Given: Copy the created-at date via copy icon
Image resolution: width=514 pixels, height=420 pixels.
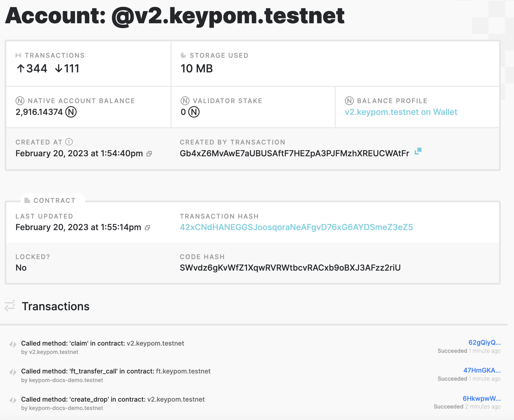Looking at the screenshot, I should click(149, 154).
